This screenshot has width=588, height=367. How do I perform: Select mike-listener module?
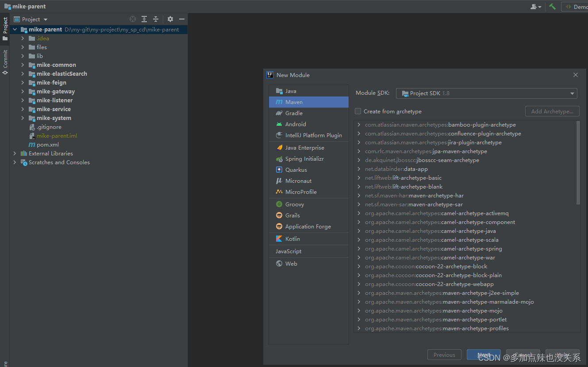pyautogui.click(x=55, y=100)
